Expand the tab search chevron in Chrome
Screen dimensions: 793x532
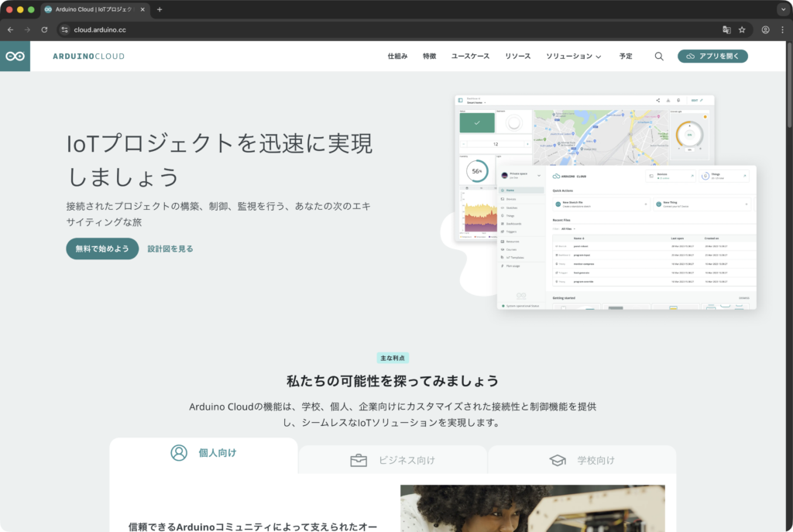[781, 9]
